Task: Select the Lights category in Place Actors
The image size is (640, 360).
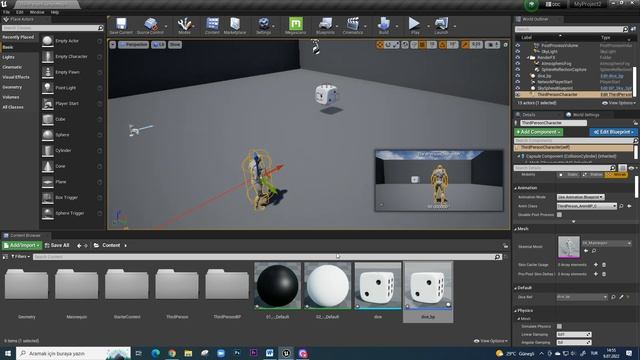Action: pos(8,57)
